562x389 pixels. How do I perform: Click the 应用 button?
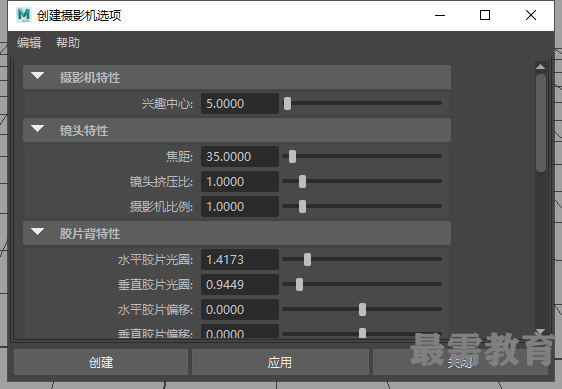280,362
